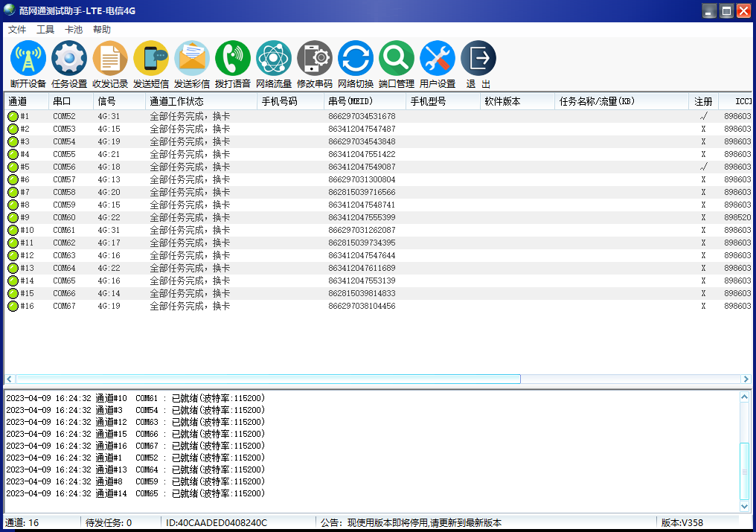This screenshot has width=756, height=532.
Task: Click right arrow of table horizontal scrollbar
Action: (x=746, y=379)
